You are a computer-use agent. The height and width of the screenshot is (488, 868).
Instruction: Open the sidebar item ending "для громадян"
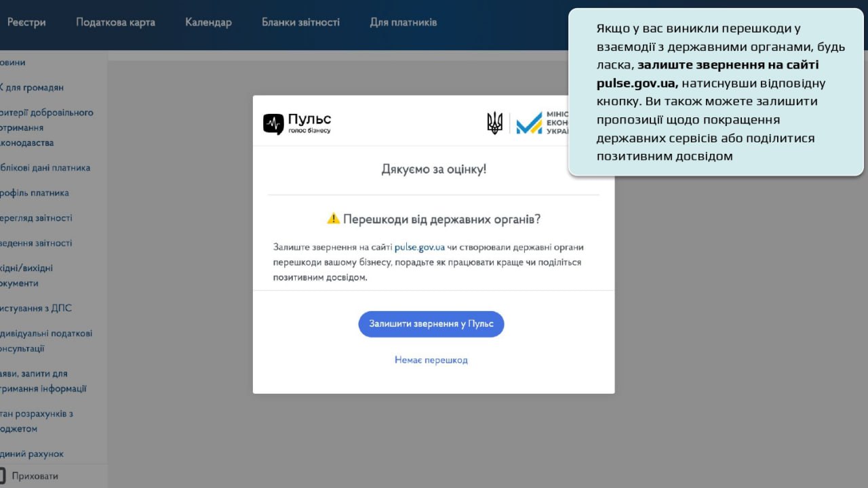click(x=32, y=87)
